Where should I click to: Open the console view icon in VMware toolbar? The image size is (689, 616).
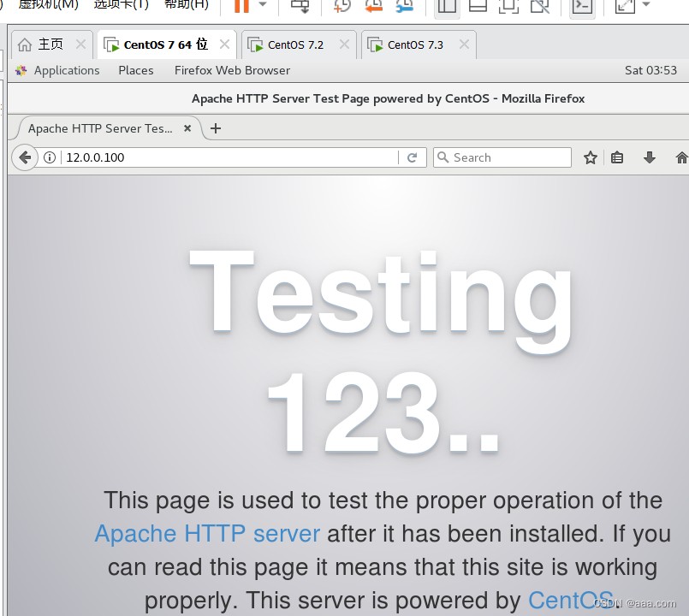click(x=582, y=5)
